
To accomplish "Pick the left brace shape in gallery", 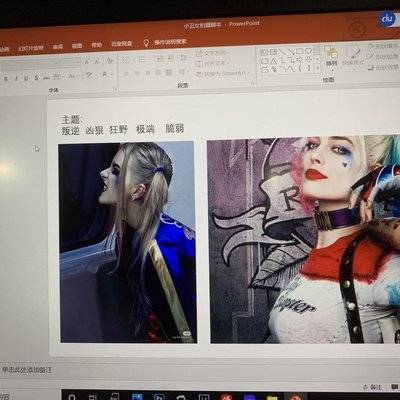I will pos(300,68).
